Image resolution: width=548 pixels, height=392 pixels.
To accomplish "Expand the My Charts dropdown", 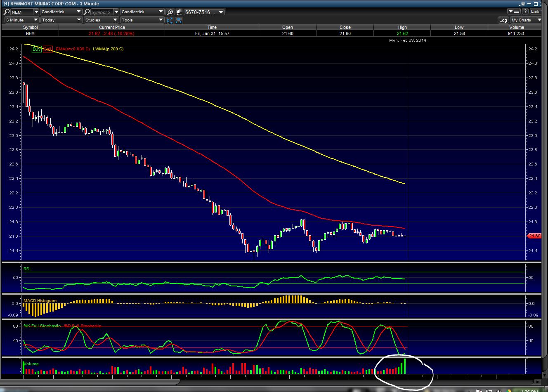I will click(526, 20).
